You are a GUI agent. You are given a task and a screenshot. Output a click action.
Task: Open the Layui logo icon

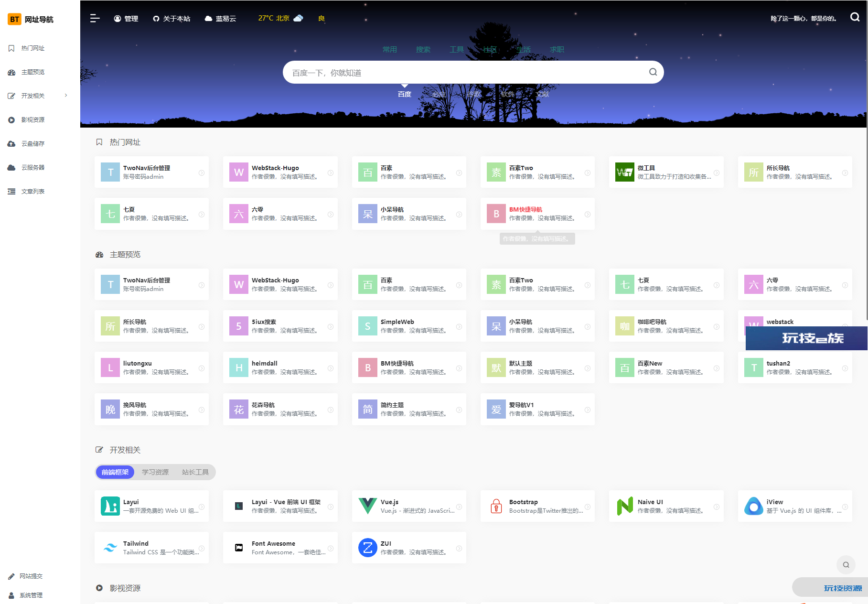point(110,506)
